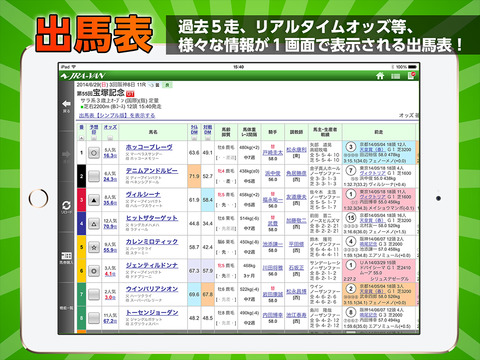Tap the back arrow (戻る) in sidebar
The height and width of the screenshot is (360, 480).
tap(66, 106)
